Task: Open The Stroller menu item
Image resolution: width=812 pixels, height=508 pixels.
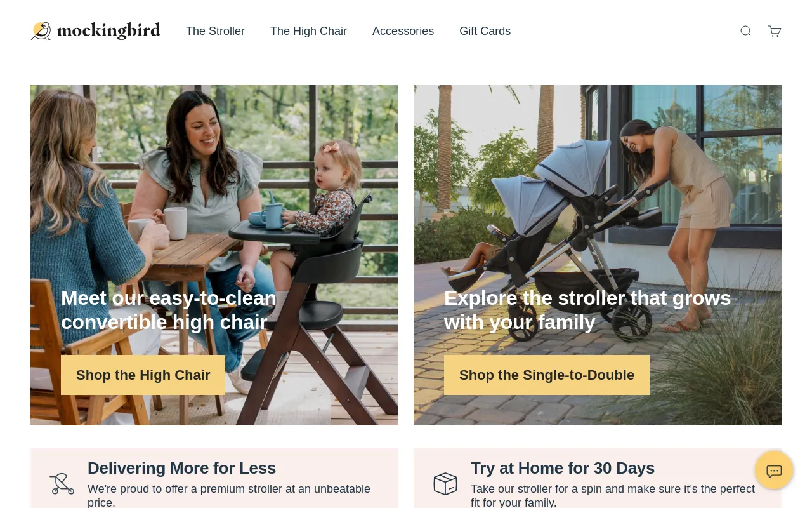Action: tap(215, 31)
